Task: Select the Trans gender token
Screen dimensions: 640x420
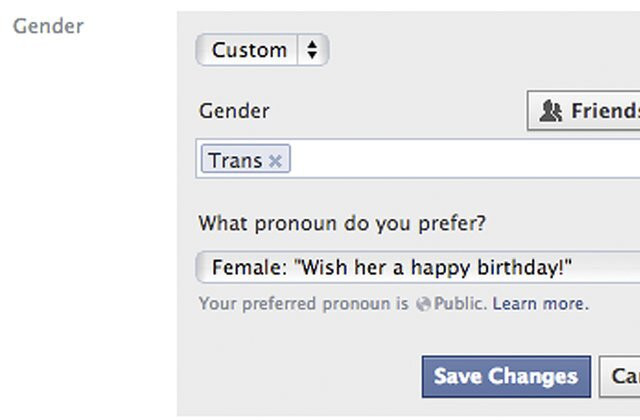Action: 236,160
